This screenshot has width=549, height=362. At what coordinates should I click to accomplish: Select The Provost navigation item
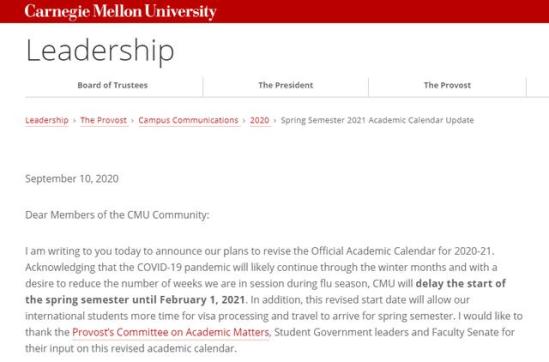pyautogui.click(x=447, y=85)
